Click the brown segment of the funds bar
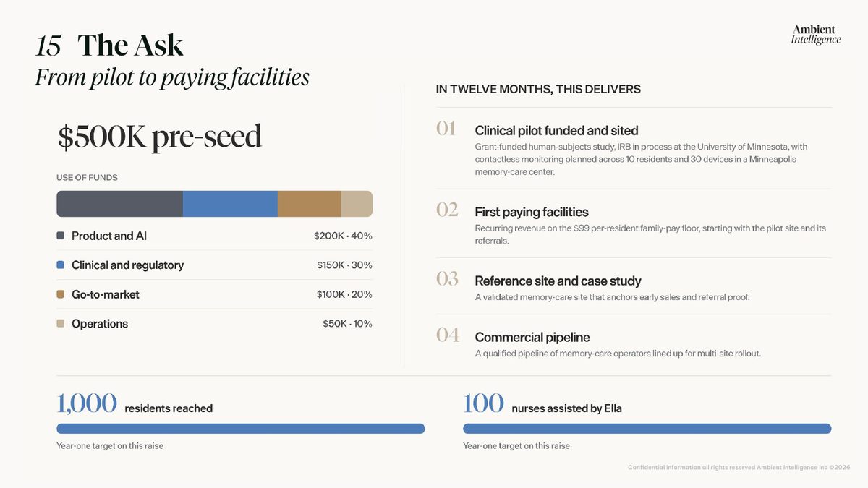 point(309,204)
